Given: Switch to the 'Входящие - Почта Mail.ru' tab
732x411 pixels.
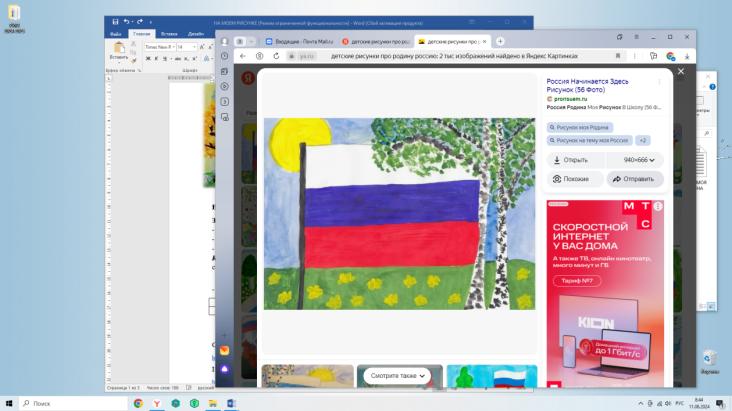Looking at the screenshot, I should [300, 41].
